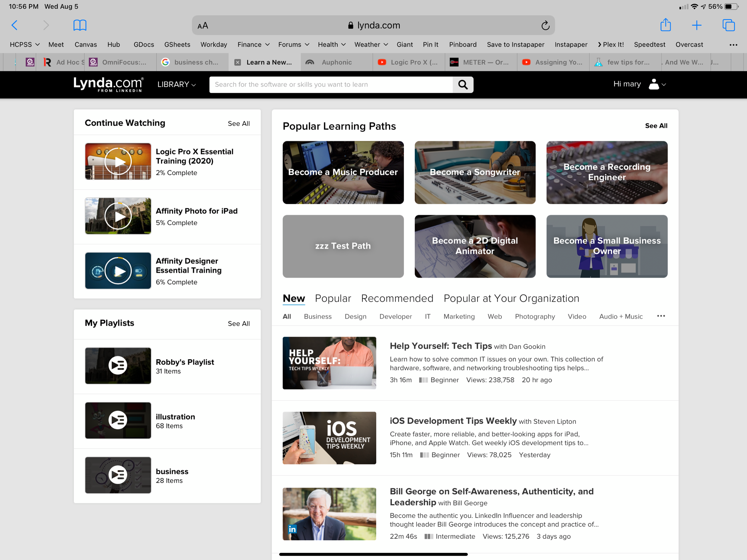Open Help Yourself: Tech Tips course title

coord(441,346)
